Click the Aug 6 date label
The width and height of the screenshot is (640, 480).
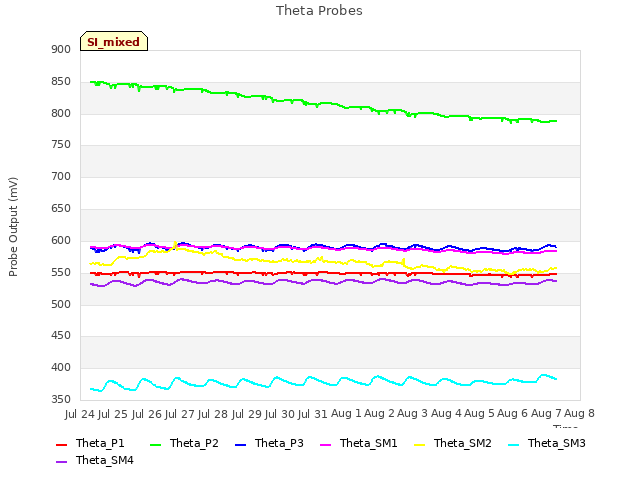513,413
